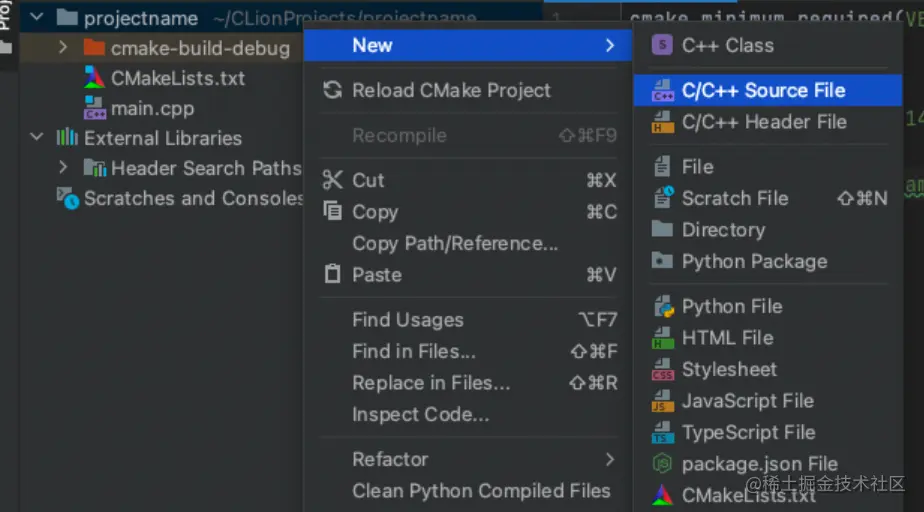Choose Copy from the context menu

468,212
